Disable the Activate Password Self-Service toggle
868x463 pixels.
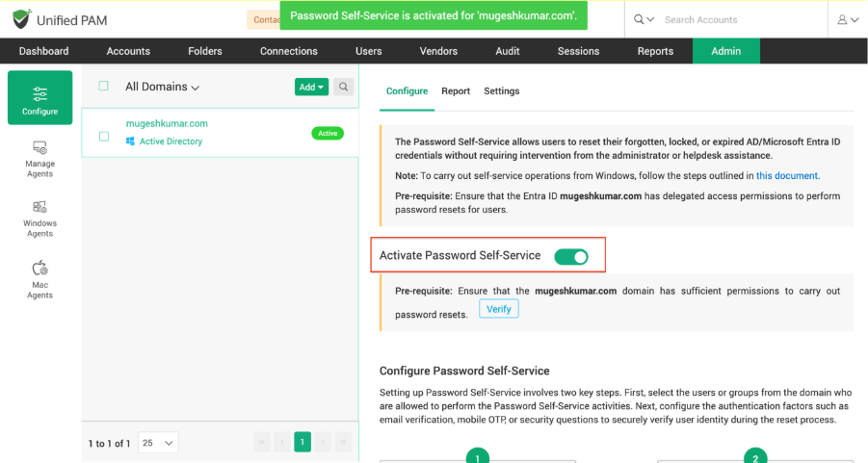pyautogui.click(x=570, y=256)
